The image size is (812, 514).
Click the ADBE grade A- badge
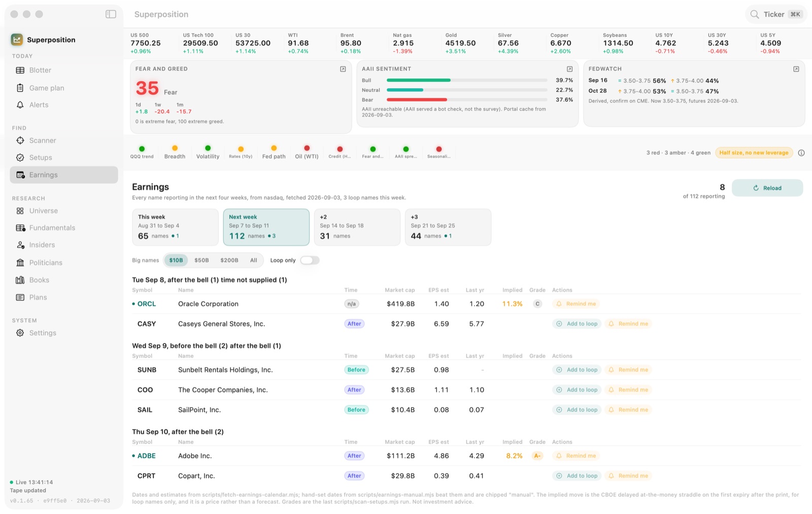(x=537, y=456)
